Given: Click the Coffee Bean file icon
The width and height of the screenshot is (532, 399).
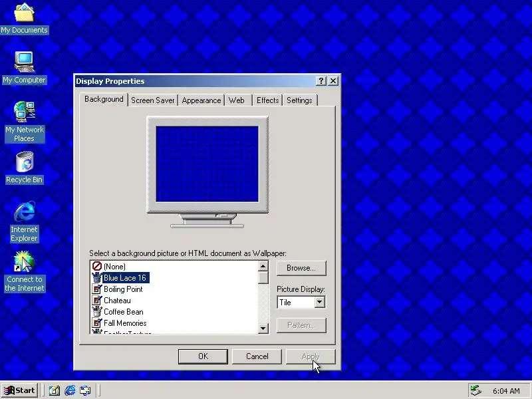Looking at the screenshot, I should pyautogui.click(x=97, y=311).
